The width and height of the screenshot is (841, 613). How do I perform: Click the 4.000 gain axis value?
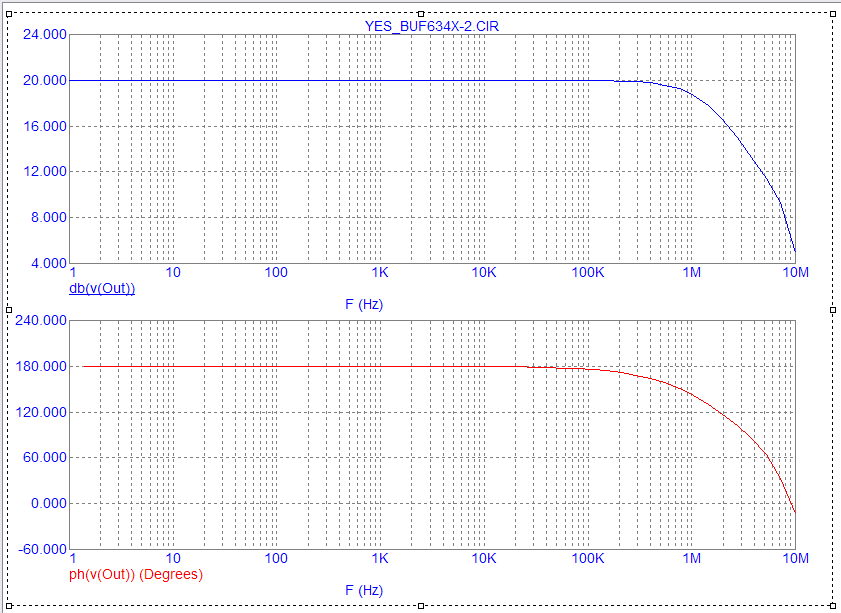coord(48,263)
